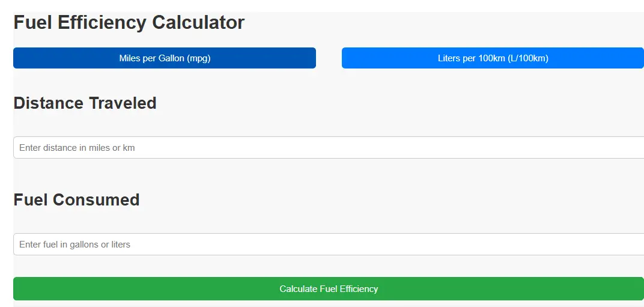The height and width of the screenshot is (307, 644).
Task: Click the Fuel Consumed heading
Action: (x=76, y=200)
